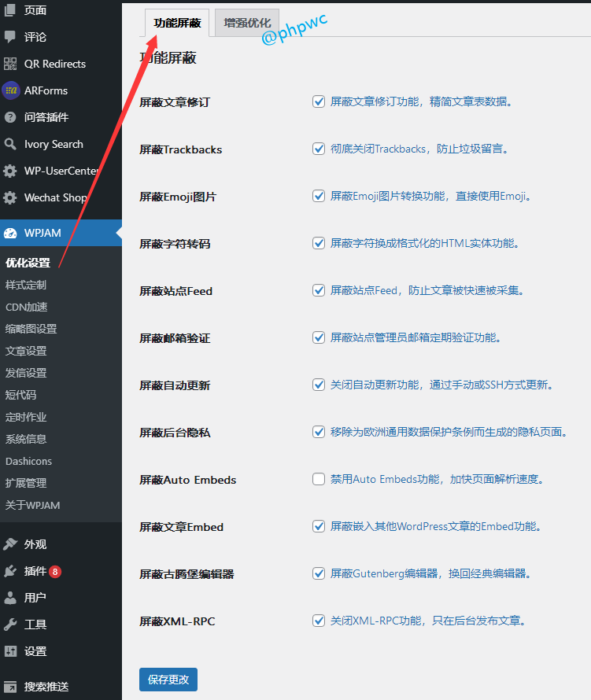Open the 扩展管理 submenu item
This screenshot has width=591, height=700.
pyautogui.click(x=26, y=483)
